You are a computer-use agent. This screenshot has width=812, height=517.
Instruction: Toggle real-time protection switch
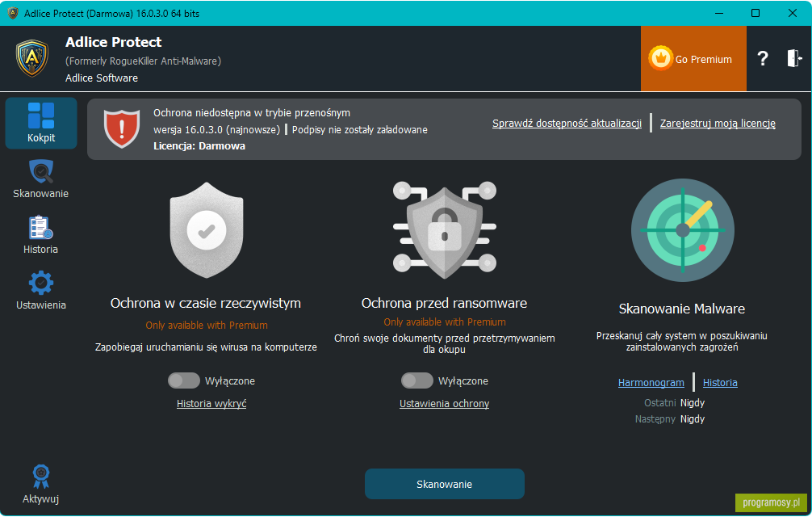click(x=184, y=380)
